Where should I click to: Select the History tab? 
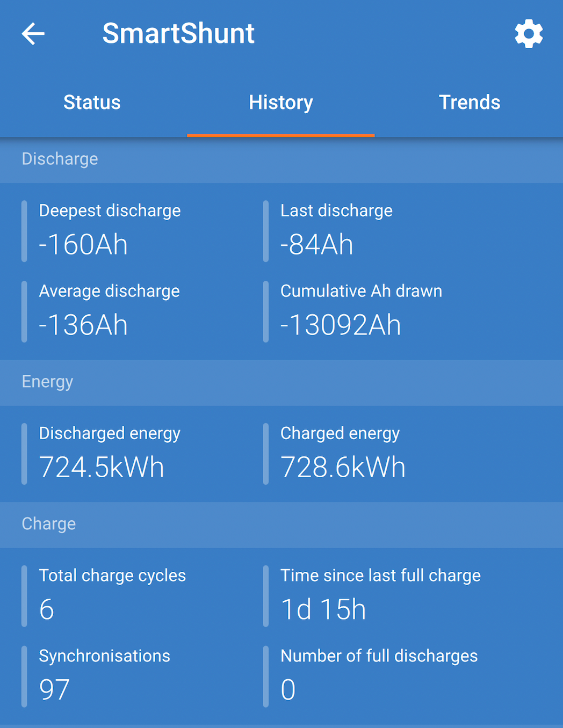[x=281, y=102]
